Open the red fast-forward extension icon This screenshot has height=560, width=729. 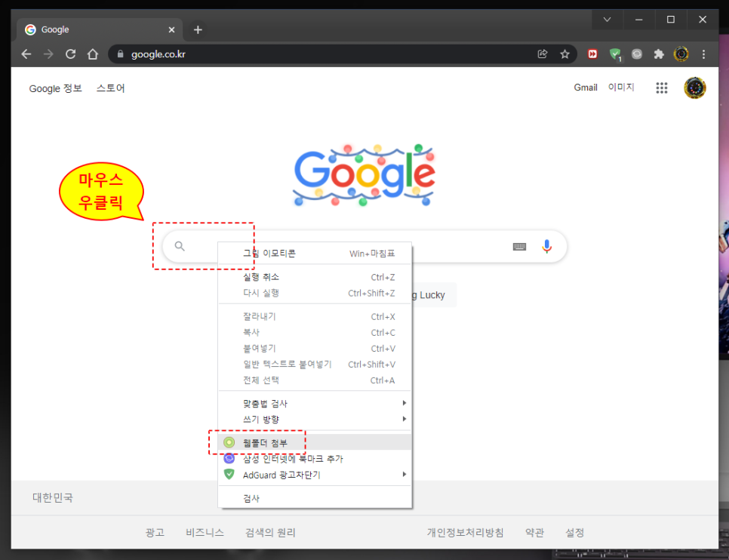click(x=592, y=54)
